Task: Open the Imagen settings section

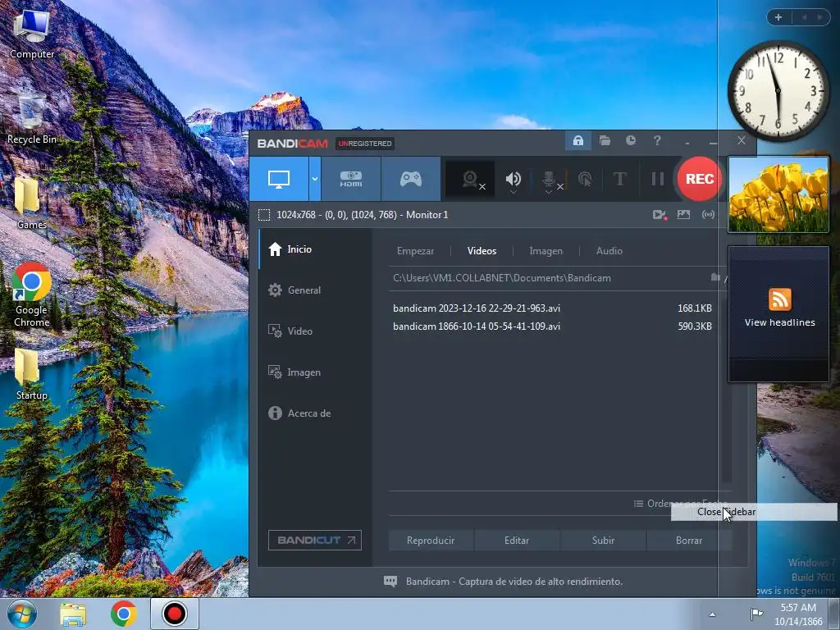Action: click(x=315, y=372)
